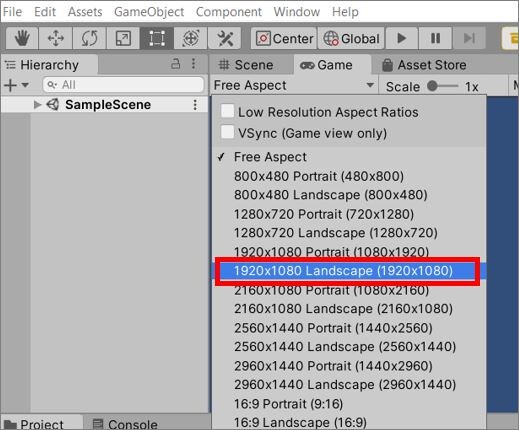The image size is (519, 430).
Task: Select the Scale tool
Action: (x=123, y=38)
